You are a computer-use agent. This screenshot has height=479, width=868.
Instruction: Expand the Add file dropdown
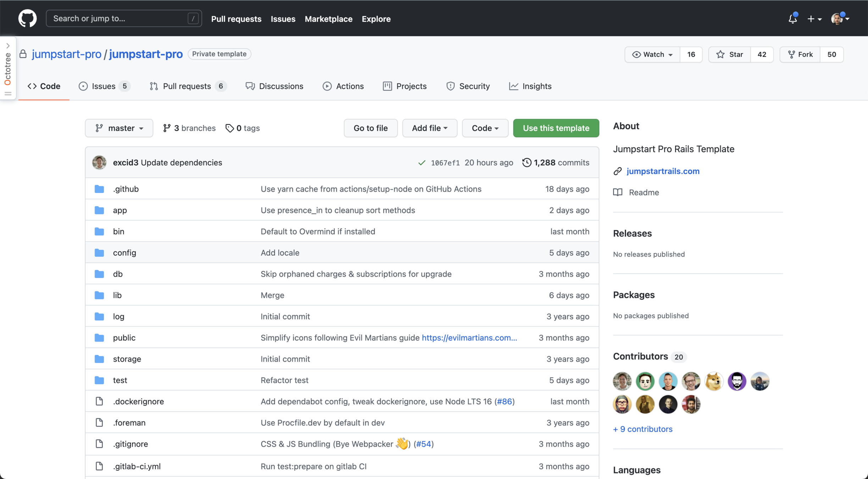coord(429,128)
